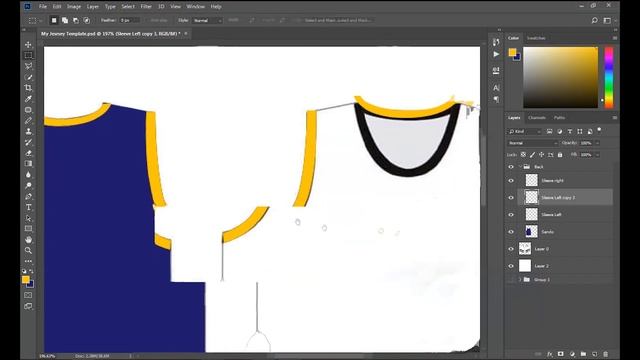640x360 pixels.
Task: Hide the Sleeve right layer
Action: (511, 180)
